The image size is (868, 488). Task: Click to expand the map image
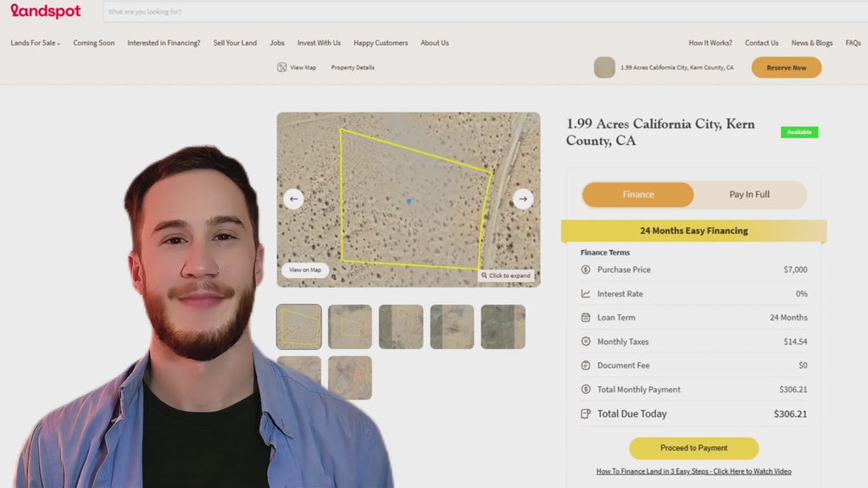coord(506,275)
